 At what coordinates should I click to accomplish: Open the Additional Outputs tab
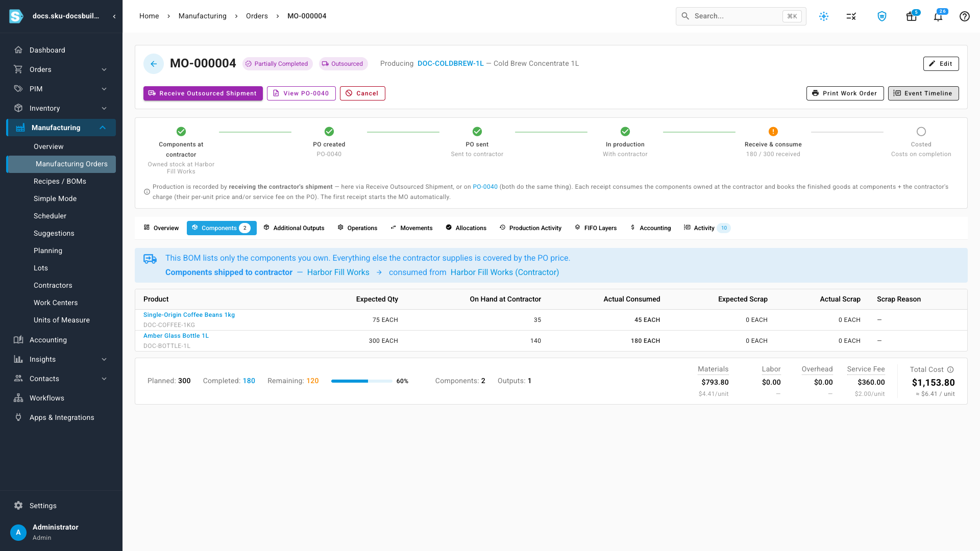click(x=294, y=228)
